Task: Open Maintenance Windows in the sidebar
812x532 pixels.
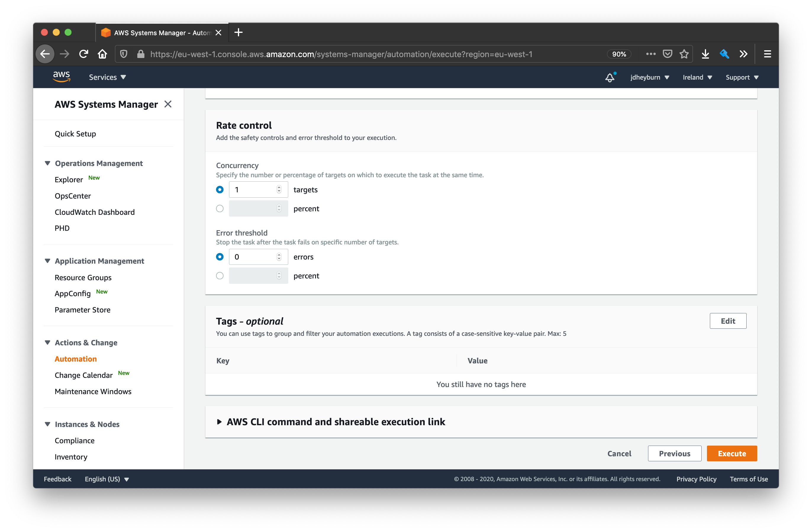Action: pyautogui.click(x=93, y=391)
